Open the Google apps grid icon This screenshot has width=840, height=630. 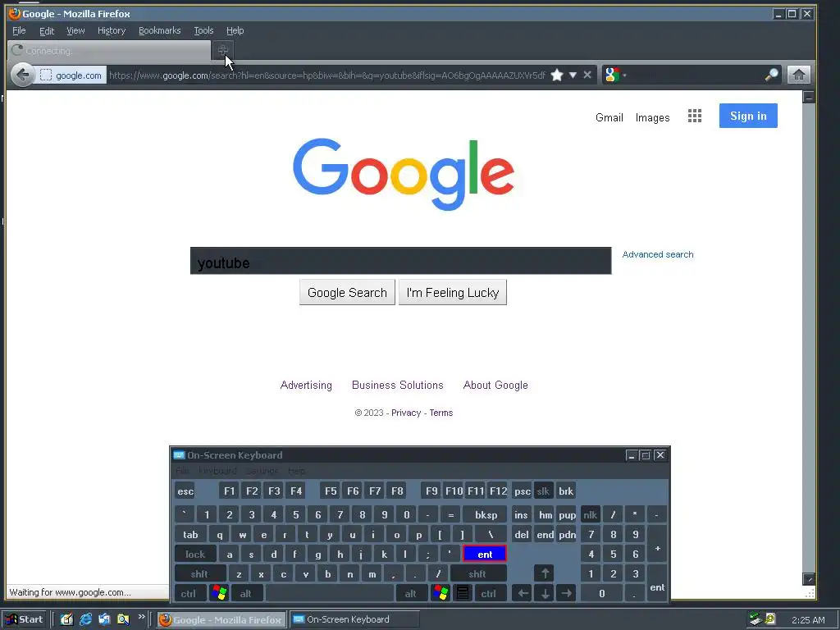(694, 116)
